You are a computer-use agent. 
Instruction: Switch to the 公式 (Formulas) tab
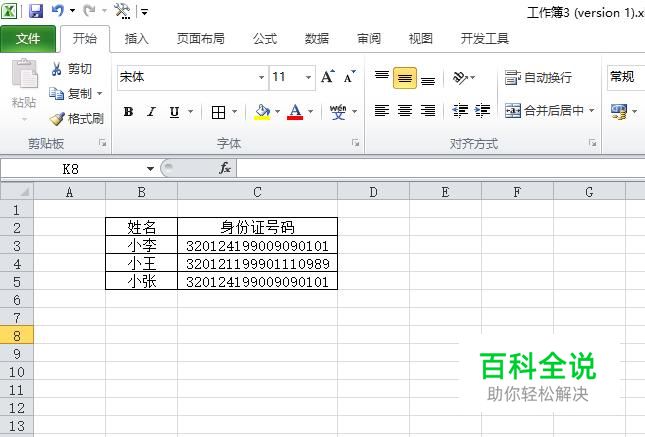(265, 39)
